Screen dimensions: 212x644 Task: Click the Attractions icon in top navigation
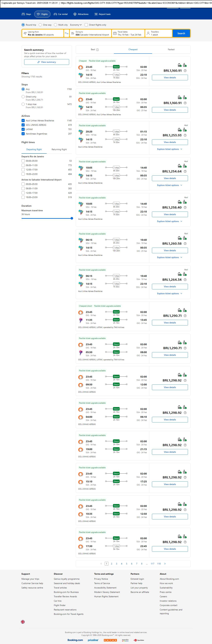75,14
